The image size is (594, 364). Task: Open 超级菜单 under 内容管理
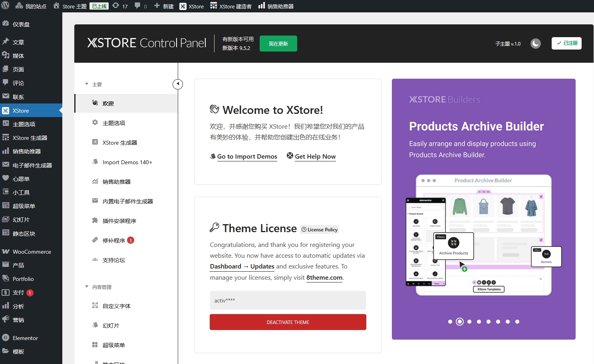[126, 345]
